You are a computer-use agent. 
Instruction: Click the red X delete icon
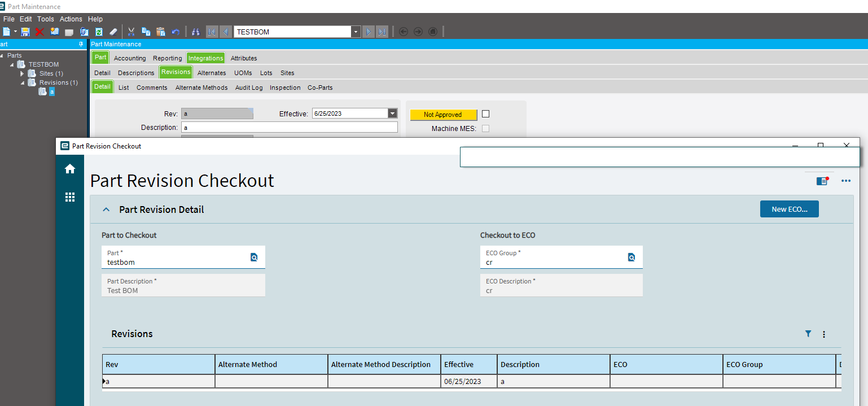click(40, 32)
